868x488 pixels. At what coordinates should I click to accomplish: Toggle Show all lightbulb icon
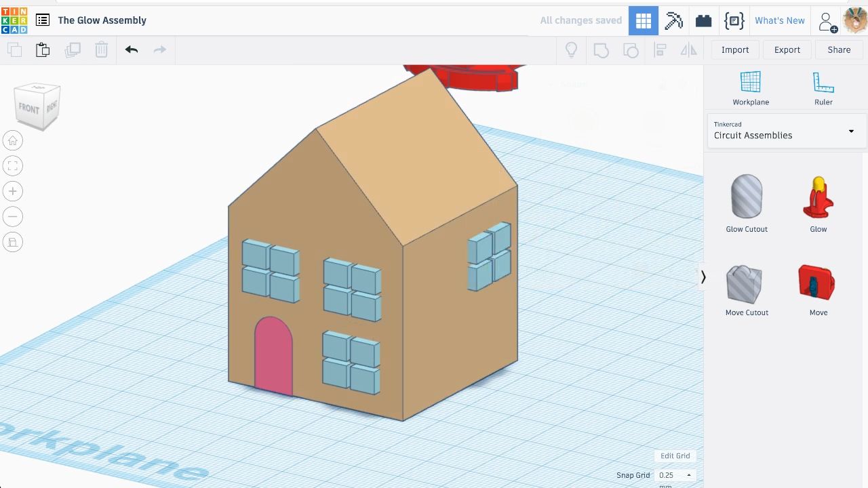coord(572,49)
